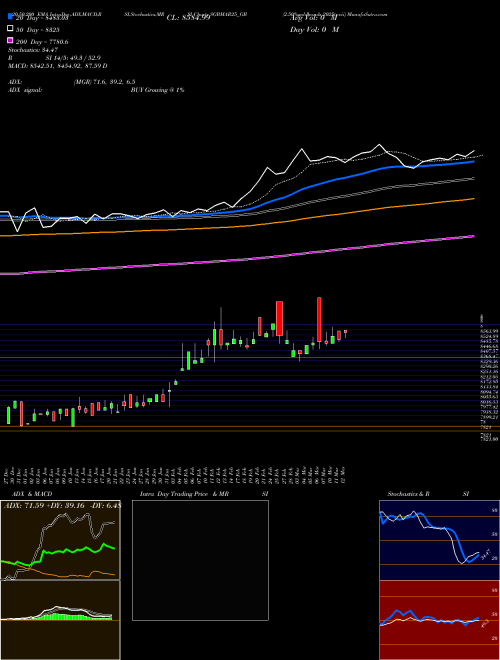The height and width of the screenshot is (660, 500).
Task: Click the 8563.99 price axis label
Action: coord(490,332)
